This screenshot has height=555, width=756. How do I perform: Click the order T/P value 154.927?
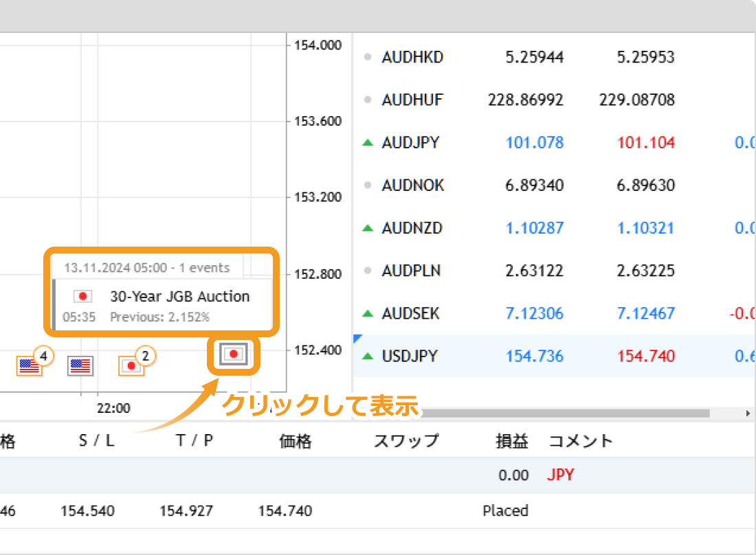[186, 510]
